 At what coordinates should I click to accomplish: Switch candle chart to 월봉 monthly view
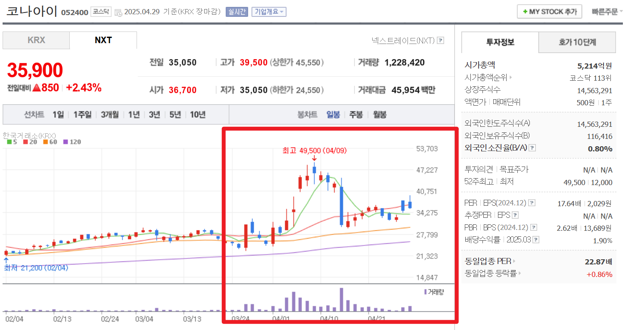(x=380, y=114)
